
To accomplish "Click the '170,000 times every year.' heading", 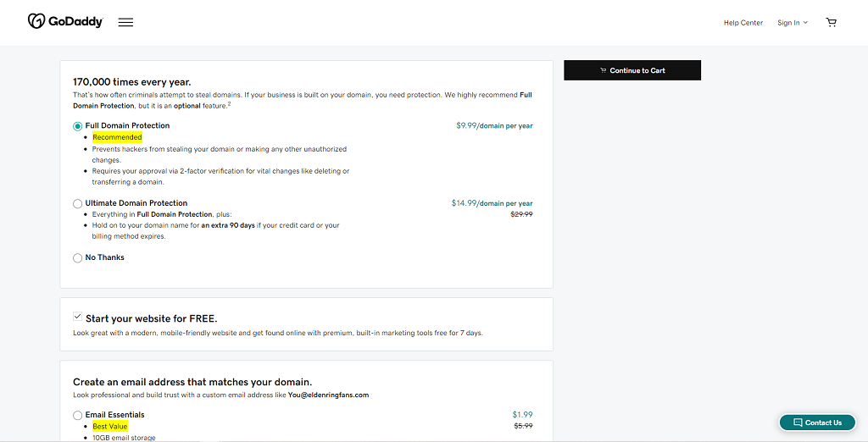I will 132,82.
